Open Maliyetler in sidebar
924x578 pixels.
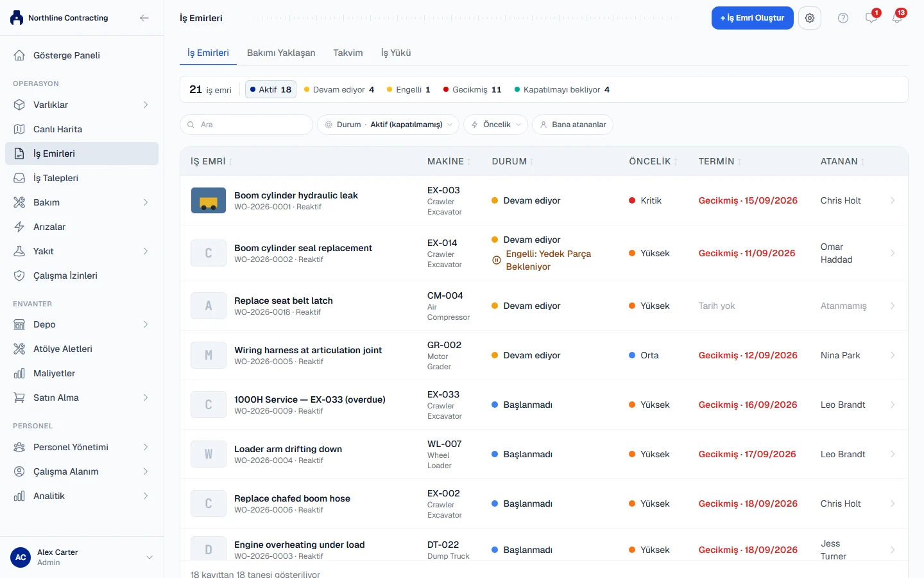point(81,373)
